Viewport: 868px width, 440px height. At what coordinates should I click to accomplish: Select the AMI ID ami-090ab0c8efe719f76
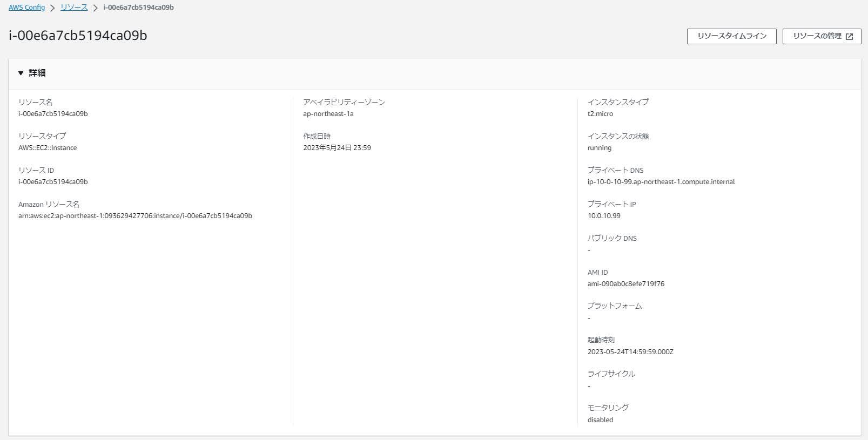[x=626, y=284]
